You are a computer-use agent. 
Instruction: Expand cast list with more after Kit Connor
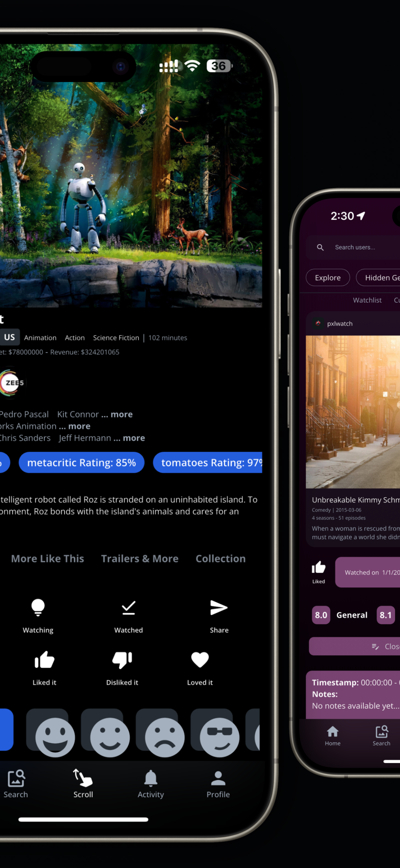coord(122,414)
